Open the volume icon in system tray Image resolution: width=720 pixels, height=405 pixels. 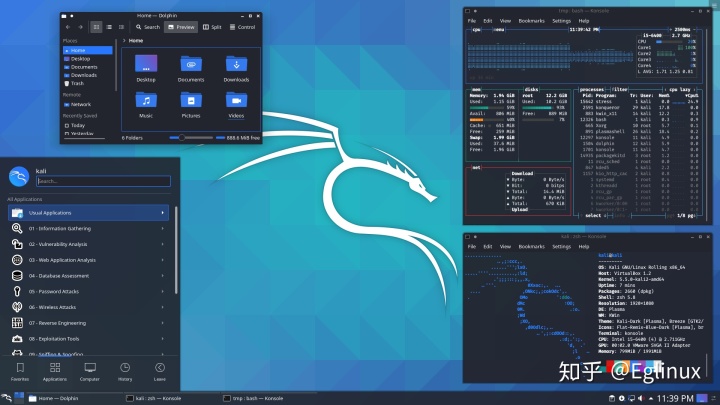[641, 399]
